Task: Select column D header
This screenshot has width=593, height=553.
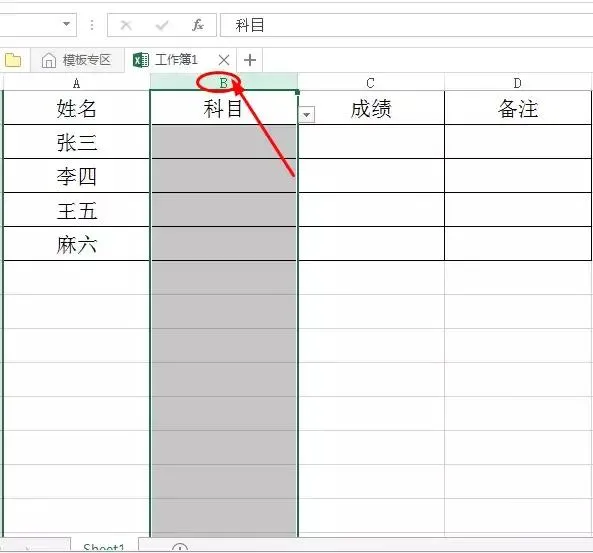Action: click(x=517, y=83)
